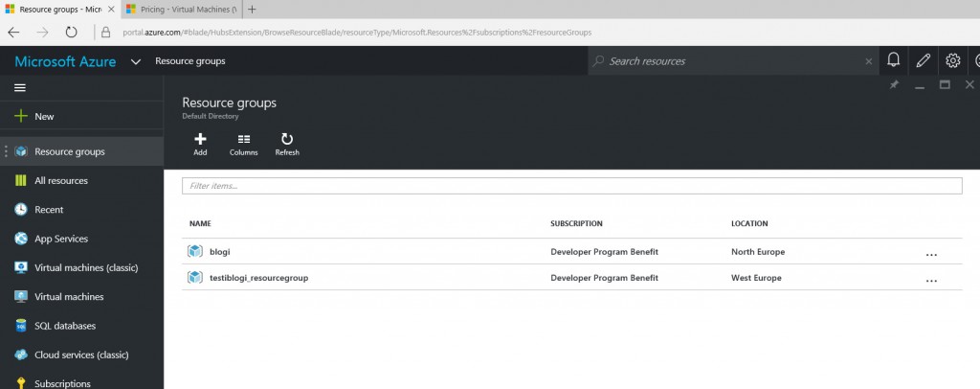This screenshot has width=980, height=389.
Task: Click the Microsoft Azure logo text
Action: coord(65,61)
